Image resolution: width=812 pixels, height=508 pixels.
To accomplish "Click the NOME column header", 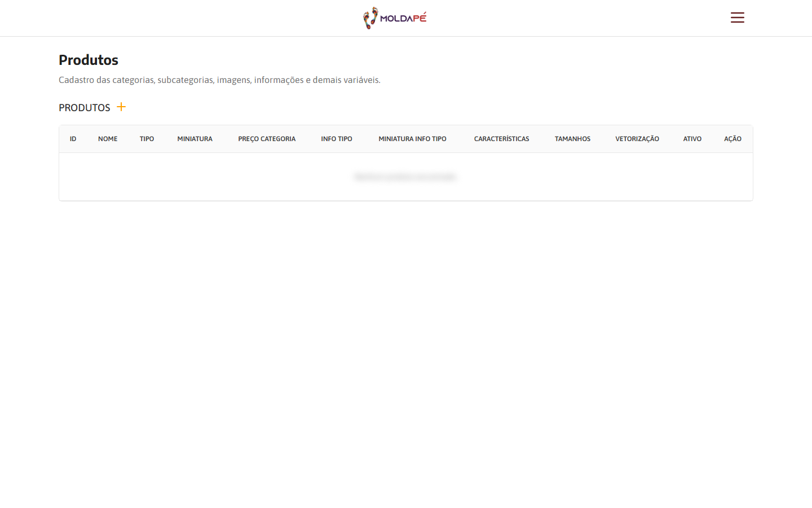I will (x=108, y=139).
